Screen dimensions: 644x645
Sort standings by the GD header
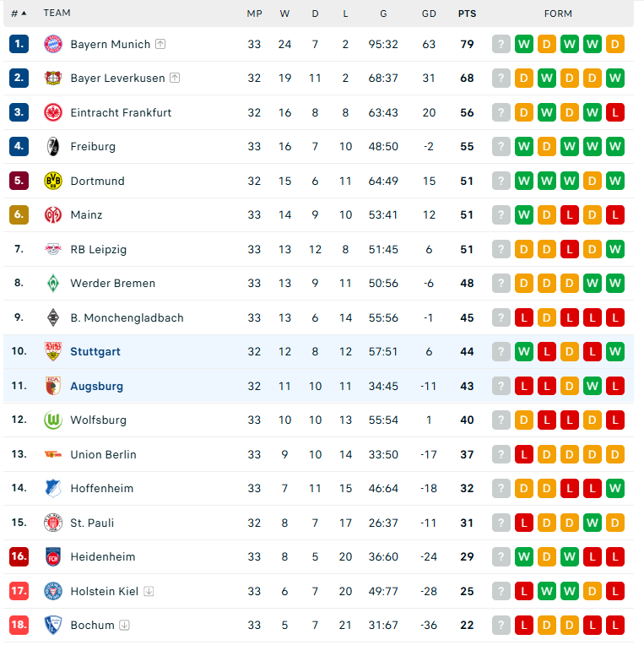[429, 14]
